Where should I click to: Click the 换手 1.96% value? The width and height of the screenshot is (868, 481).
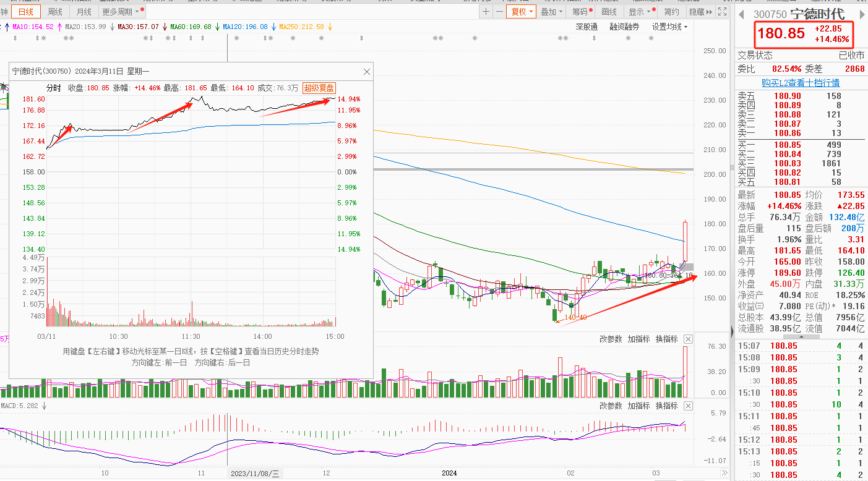pyautogui.click(x=789, y=239)
